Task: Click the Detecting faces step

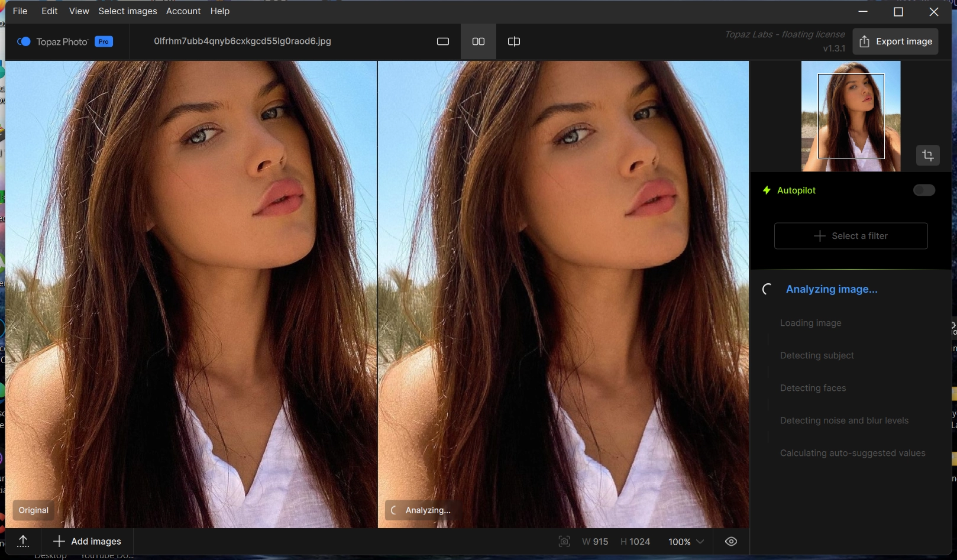Action: [x=813, y=388]
